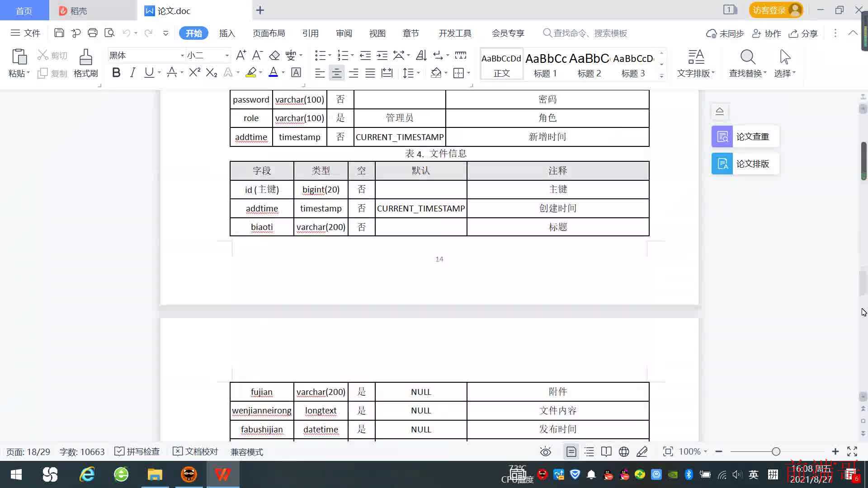Screen dimensions: 868x488
Task: Apply font color swatch
Action: click(273, 72)
